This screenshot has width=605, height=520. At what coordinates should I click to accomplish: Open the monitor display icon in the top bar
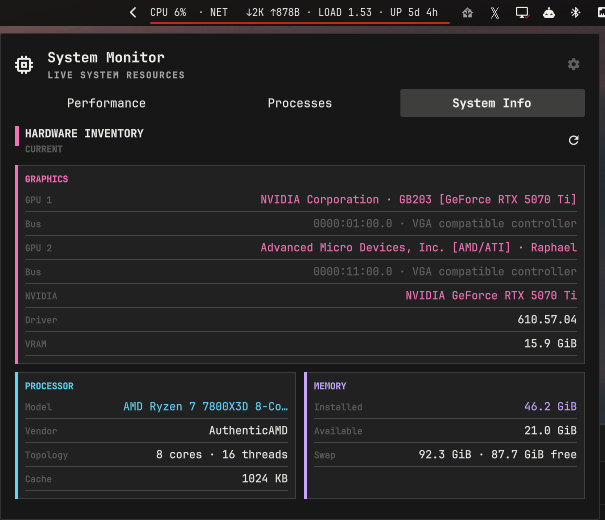[522, 13]
